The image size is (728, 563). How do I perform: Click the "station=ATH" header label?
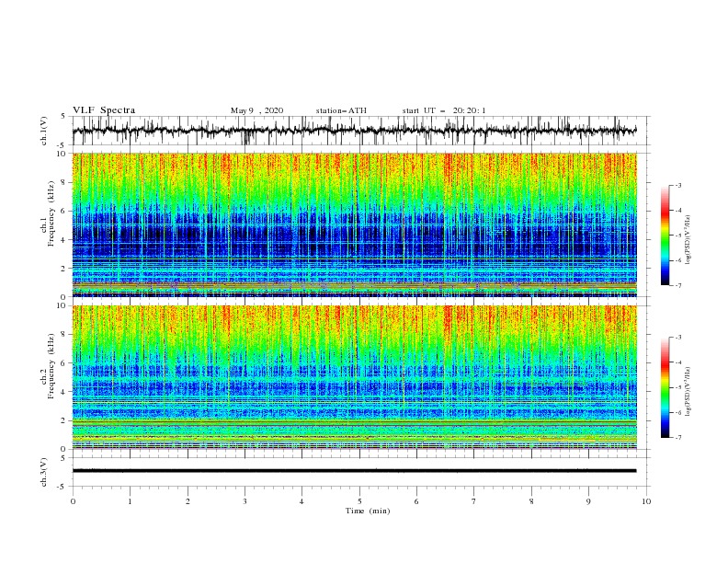[x=341, y=110]
